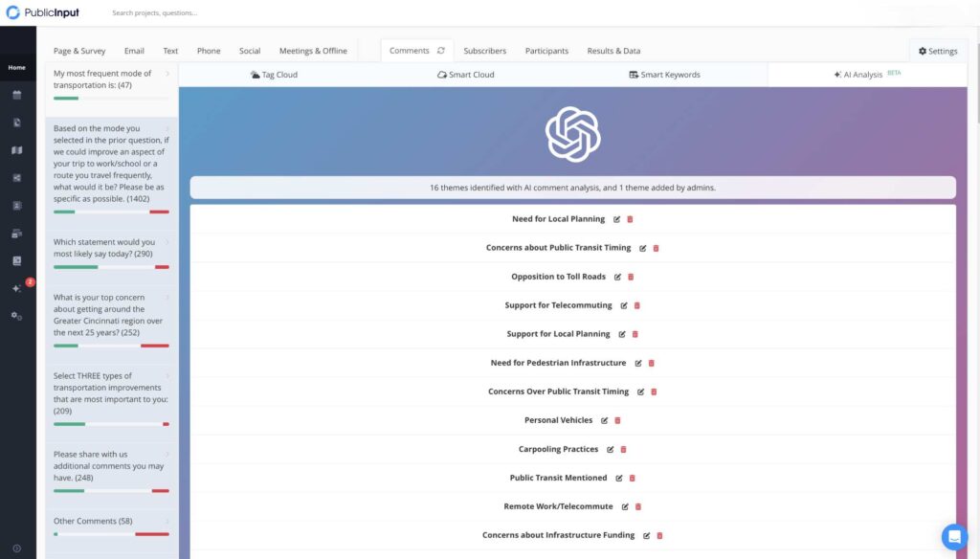The height and width of the screenshot is (559, 980).
Task: Open the map icon in left sidebar
Action: (x=17, y=150)
